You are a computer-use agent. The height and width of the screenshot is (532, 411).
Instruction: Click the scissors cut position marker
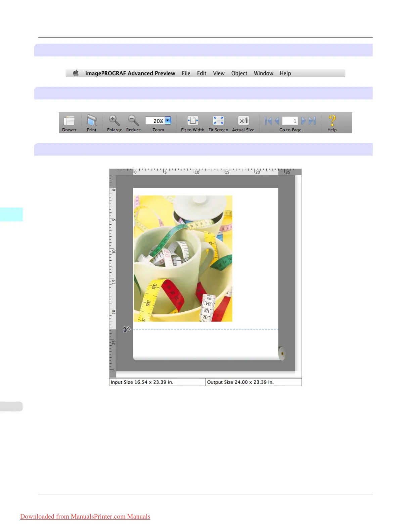coord(127,329)
